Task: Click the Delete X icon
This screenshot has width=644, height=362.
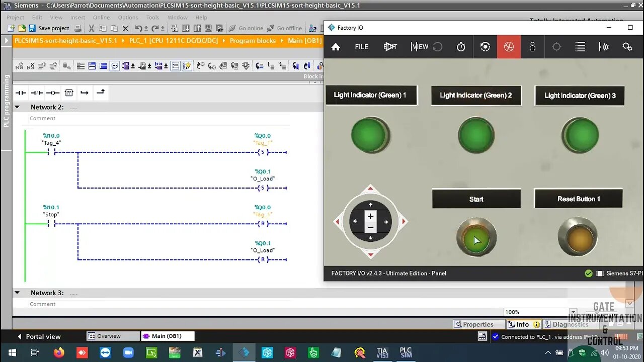Action: click(x=126, y=28)
